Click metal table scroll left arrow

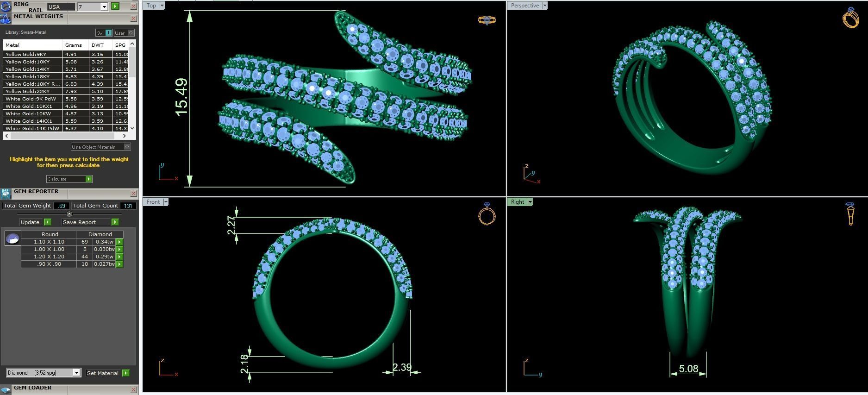click(x=6, y=136)
